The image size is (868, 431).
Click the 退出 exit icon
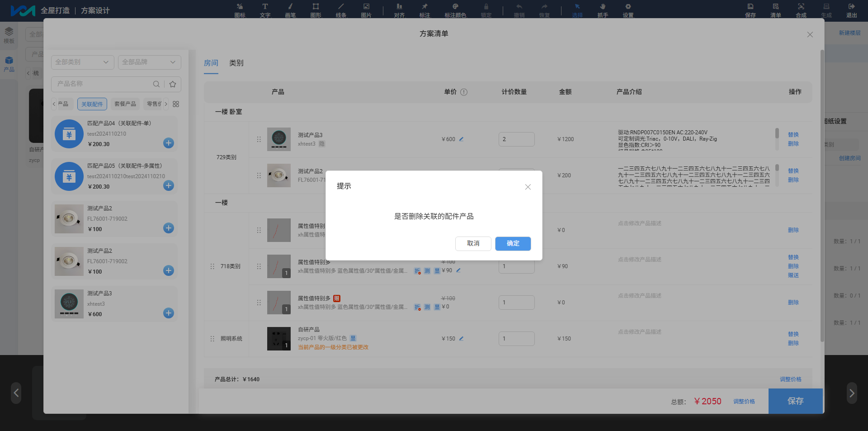click(x=852, y=10)
